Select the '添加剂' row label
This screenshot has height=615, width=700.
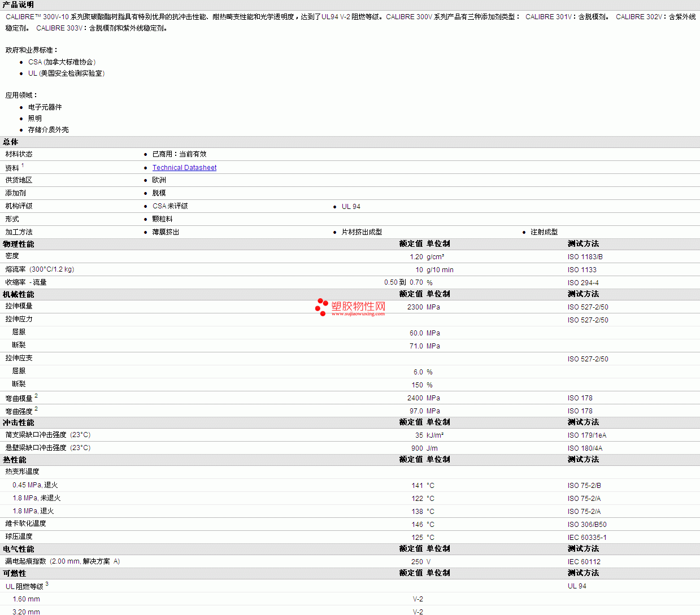[x=16, y=193]
